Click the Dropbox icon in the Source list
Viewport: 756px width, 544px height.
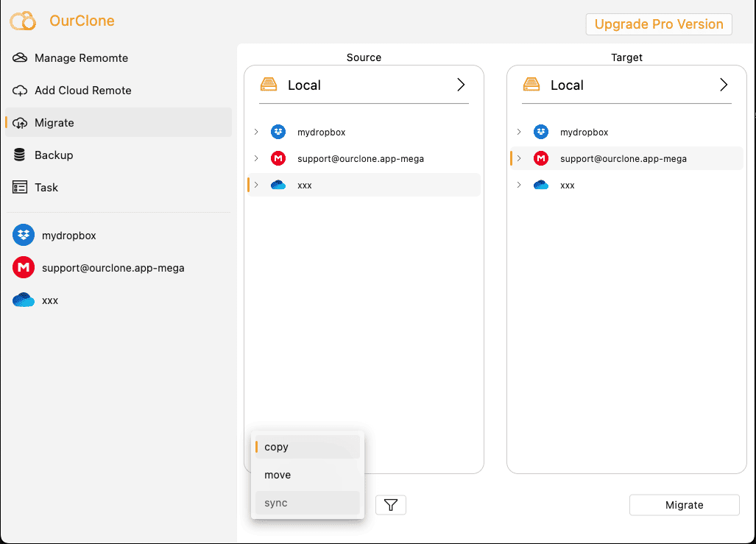(278, 132)
